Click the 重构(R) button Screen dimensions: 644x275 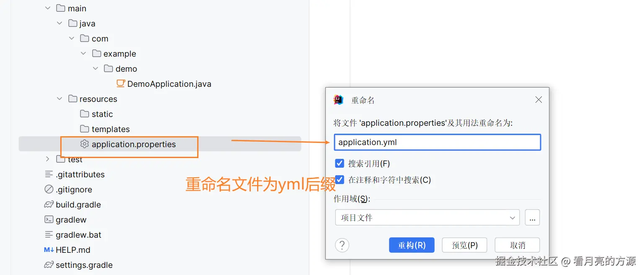pos(412,245)
